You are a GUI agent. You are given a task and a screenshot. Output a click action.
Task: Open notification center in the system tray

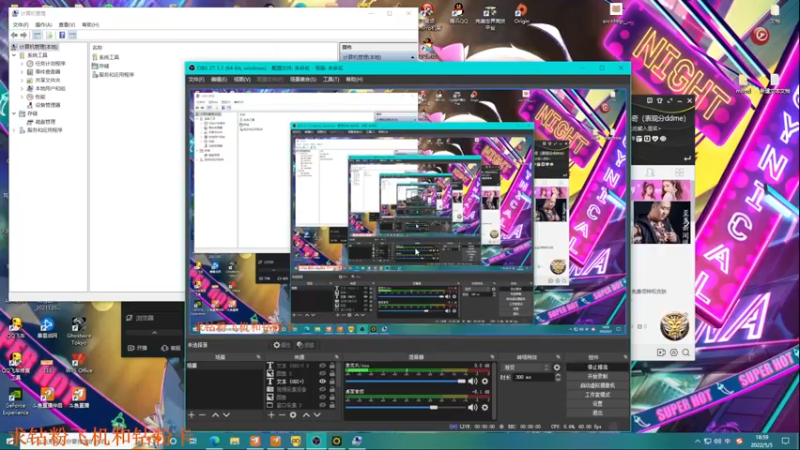pos(786,441)
